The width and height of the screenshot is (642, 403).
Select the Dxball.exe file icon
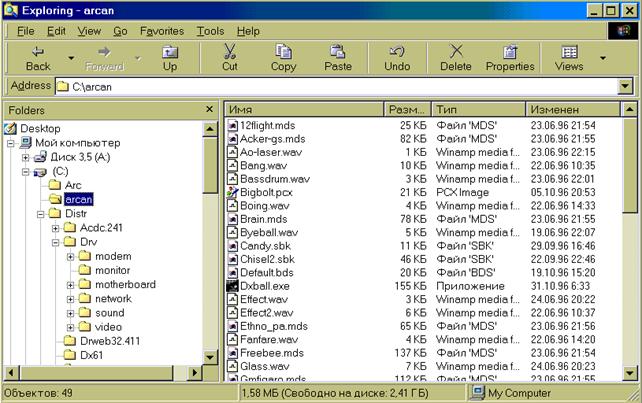[x=233, y=284]
